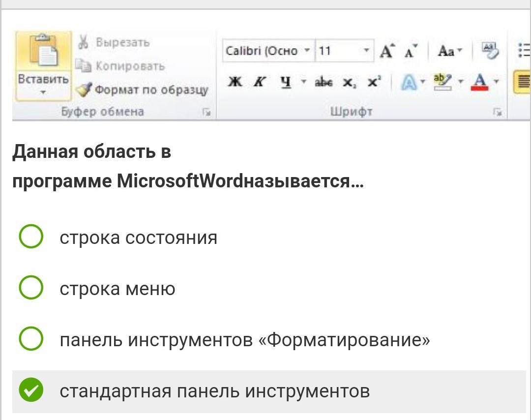Open the Шрифт dialog launcher
This screenshot has width=531, height=420.
[x=497, y=112]
